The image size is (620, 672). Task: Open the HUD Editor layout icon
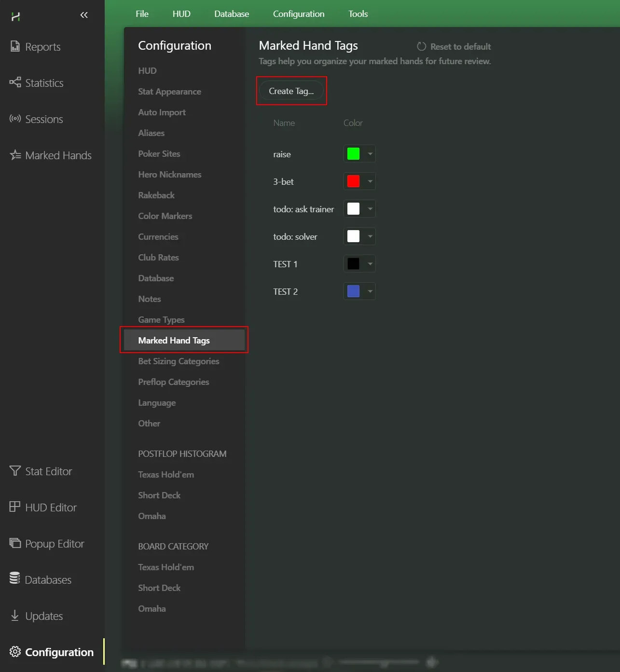15,507
